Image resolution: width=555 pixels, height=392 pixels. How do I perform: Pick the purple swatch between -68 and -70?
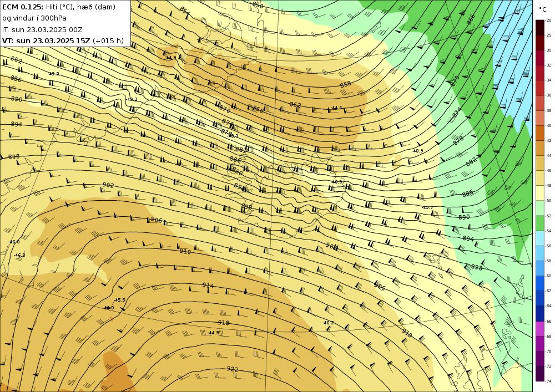540,344
